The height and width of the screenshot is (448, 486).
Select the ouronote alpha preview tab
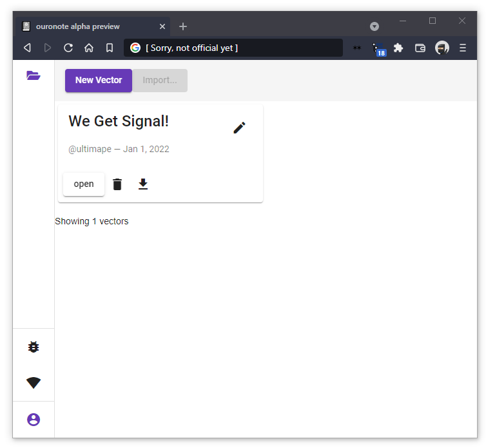pyautogui.click(x=93, y=26)
